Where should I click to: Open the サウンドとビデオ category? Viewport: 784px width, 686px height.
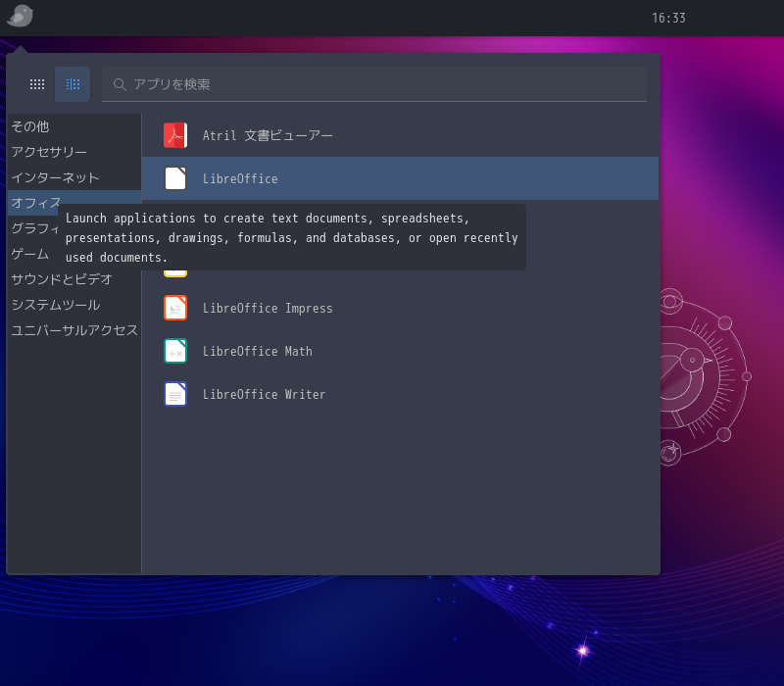point(62,279)
